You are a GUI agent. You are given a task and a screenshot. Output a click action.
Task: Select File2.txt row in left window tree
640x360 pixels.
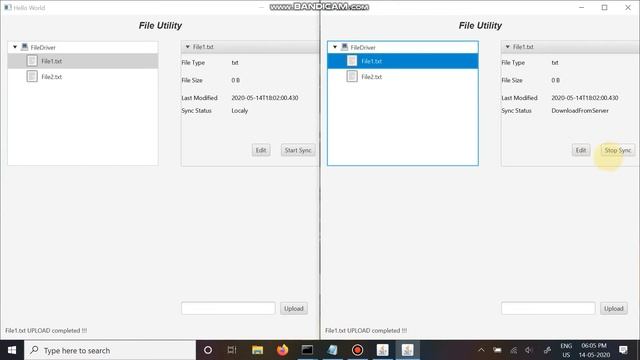coord(83,77)
